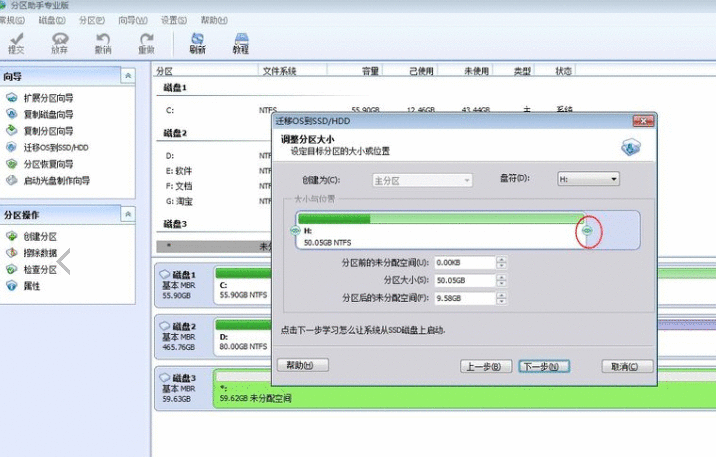Viewport: 716px width, 457px height.
Task: Click the 属性 operation icon
Action: [12, 286]
